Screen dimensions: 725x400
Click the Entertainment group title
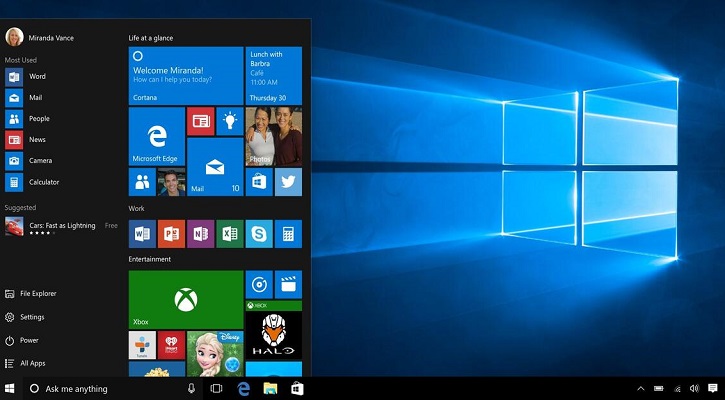150,259
